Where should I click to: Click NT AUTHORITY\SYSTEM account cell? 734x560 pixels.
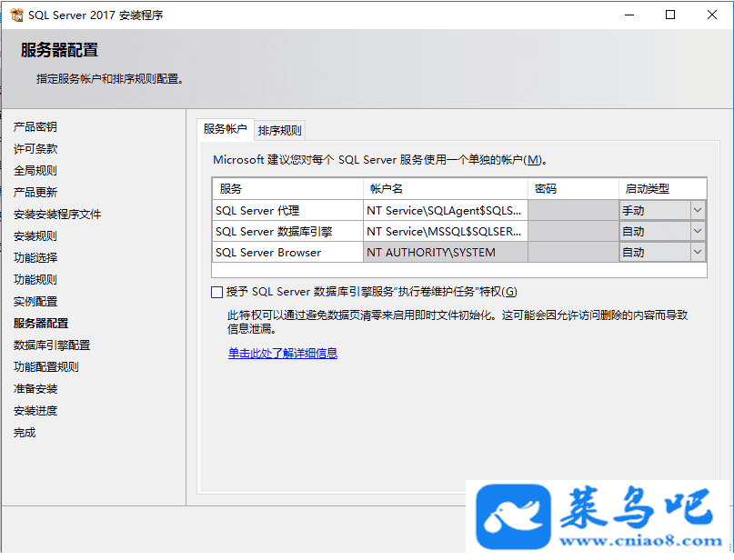click(445, 252)
